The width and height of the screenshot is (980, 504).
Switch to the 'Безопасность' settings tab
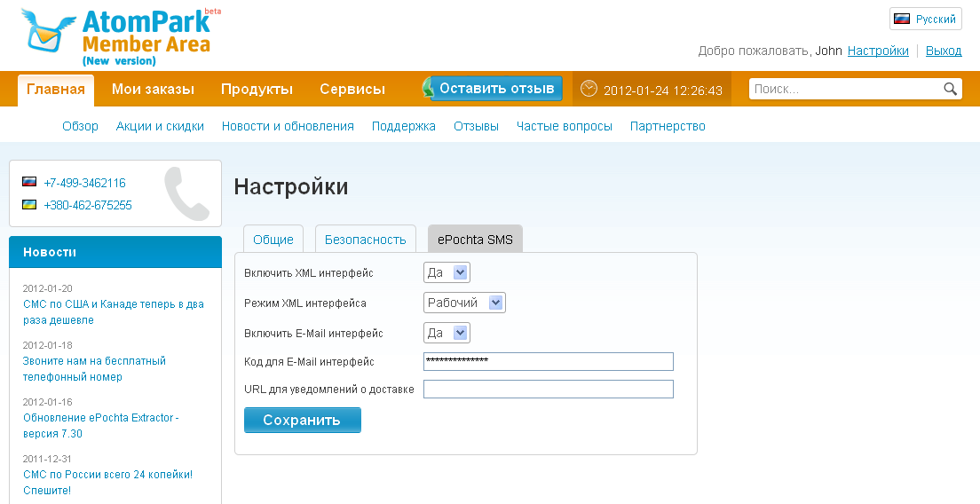point(365,240)
